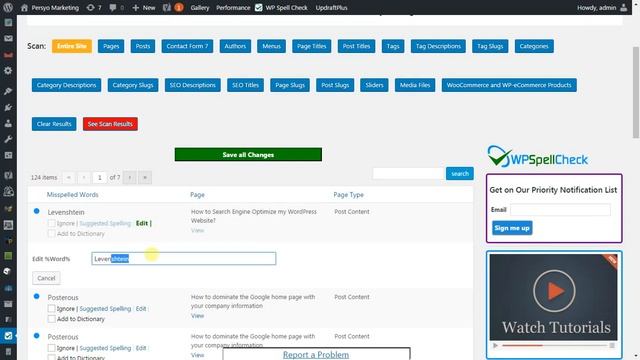Open the gear icon in sidebar
Screen dimensions: 640x360
[8, 71]
